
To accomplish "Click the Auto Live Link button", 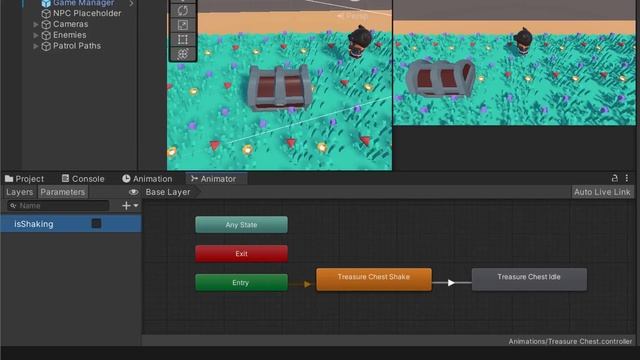I will [602, 192].
